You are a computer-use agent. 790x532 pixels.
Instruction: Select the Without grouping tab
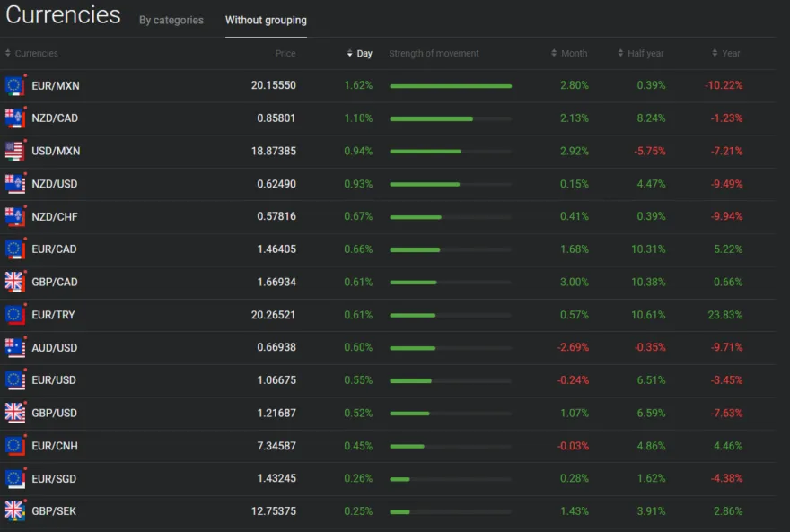pyautogui.click(x=266, y=20)
